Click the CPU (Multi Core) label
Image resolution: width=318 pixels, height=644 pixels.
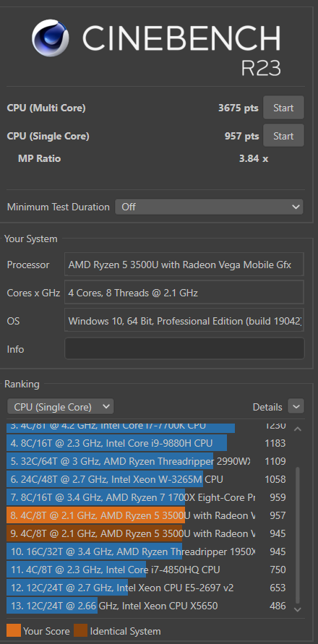pos(46,108)
